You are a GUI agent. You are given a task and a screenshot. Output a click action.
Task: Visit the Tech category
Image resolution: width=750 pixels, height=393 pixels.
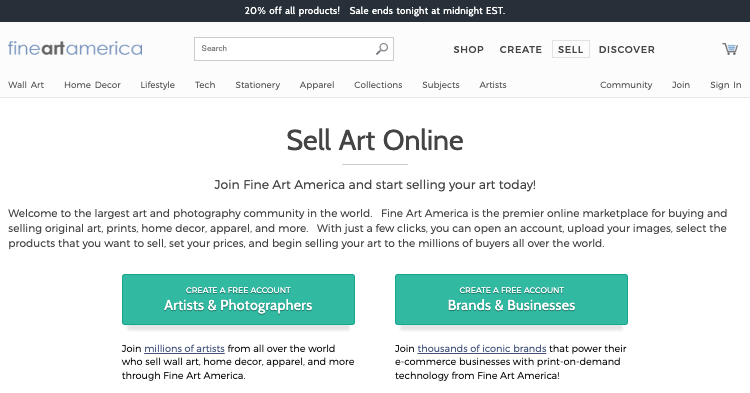[205, 85]
